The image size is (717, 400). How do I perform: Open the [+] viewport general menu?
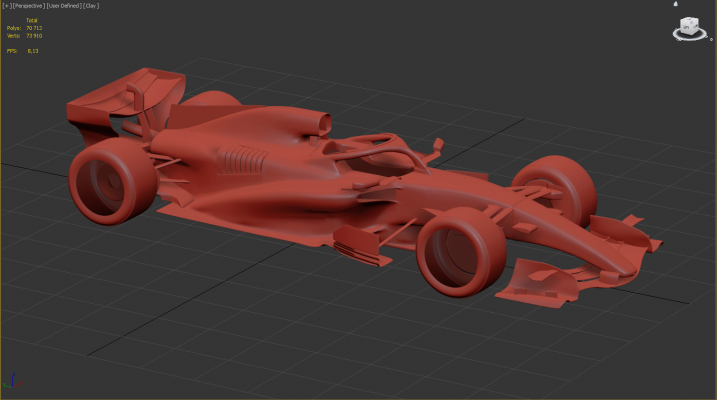click(5, 5)
